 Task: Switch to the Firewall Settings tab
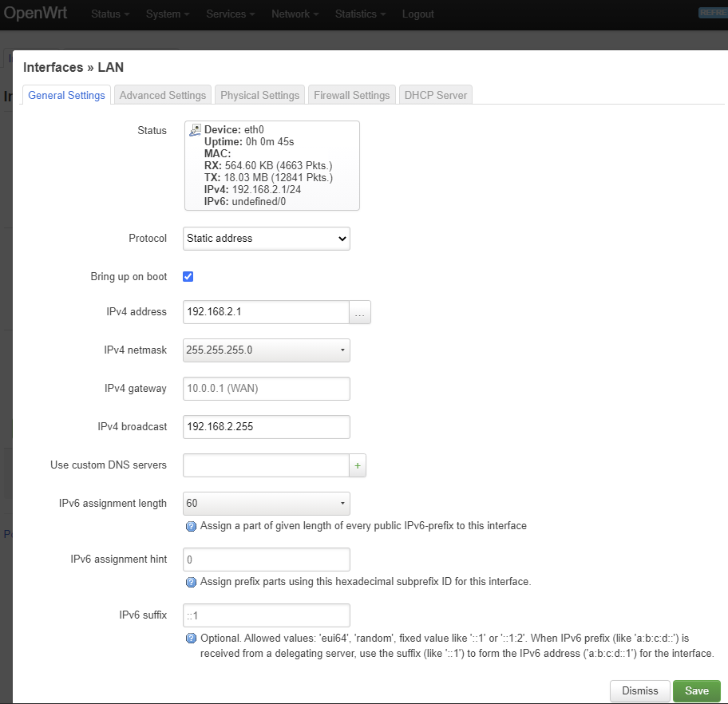(352, 95)
